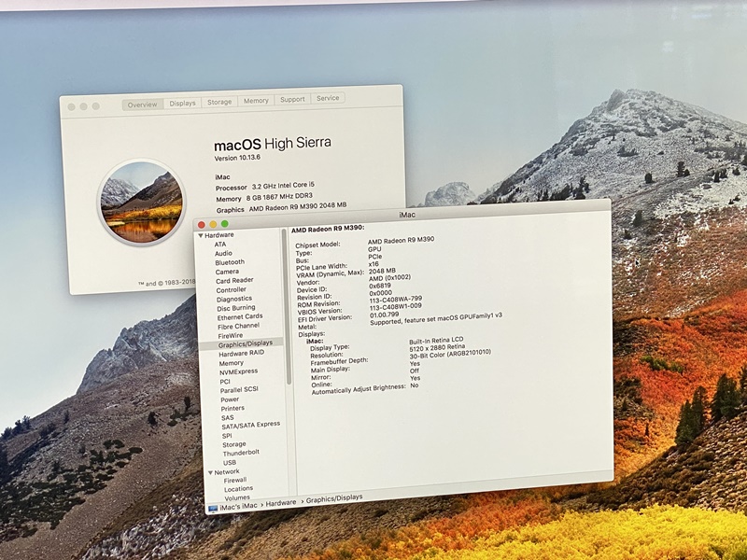This screenshot has width=747, height=560.
Task: Open Diagnostics in the sidebar
Action: [x=234, y=299]
